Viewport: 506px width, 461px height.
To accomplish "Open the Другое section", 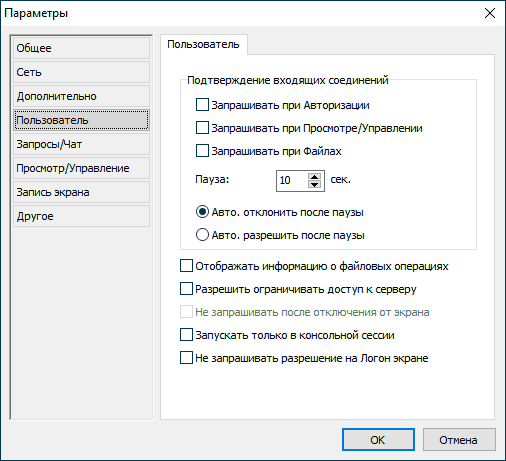I will pyautogui.click(x=81, y=216).
